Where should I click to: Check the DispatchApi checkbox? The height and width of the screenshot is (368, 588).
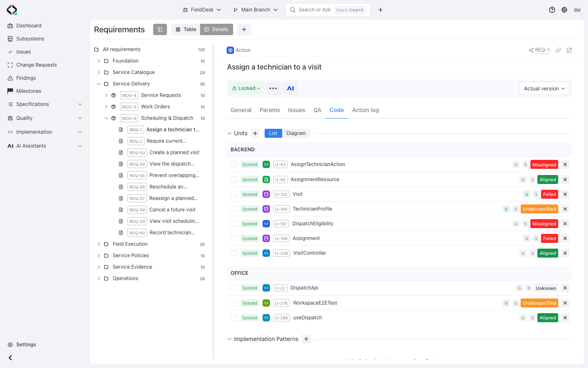tap(234, 288)
